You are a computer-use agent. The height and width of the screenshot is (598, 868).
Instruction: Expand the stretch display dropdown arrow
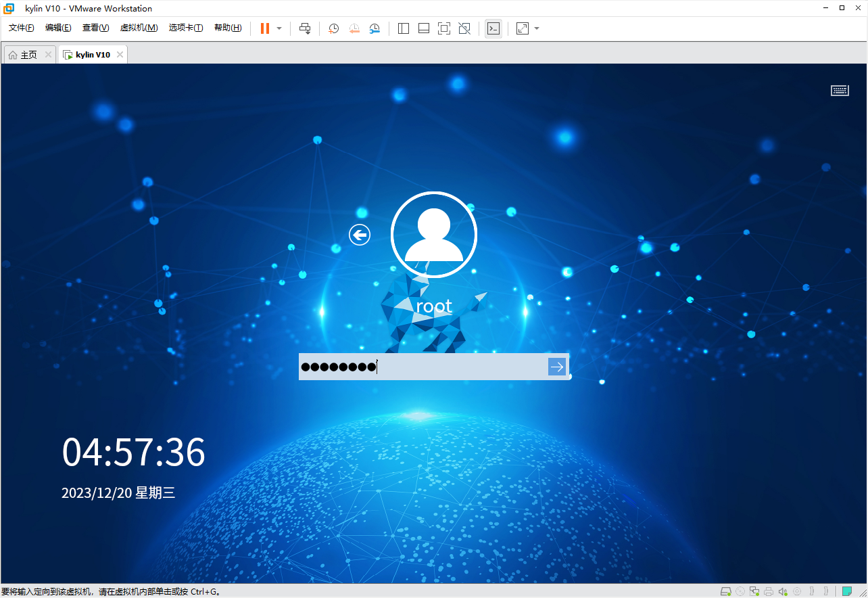tap(537, 28)
